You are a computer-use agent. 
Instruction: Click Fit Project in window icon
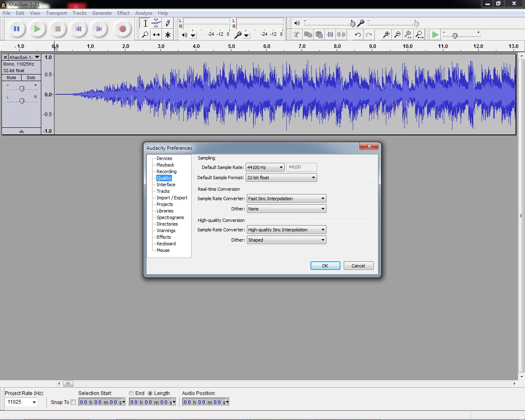coord(419,35)
